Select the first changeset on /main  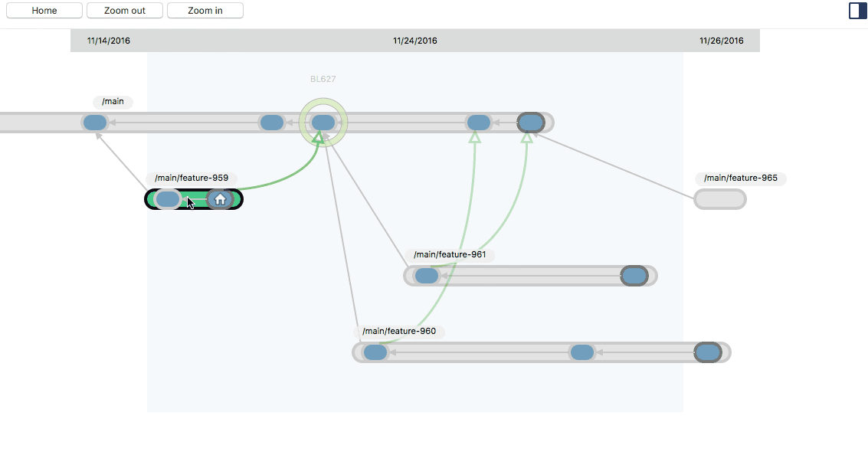point(94,121)
